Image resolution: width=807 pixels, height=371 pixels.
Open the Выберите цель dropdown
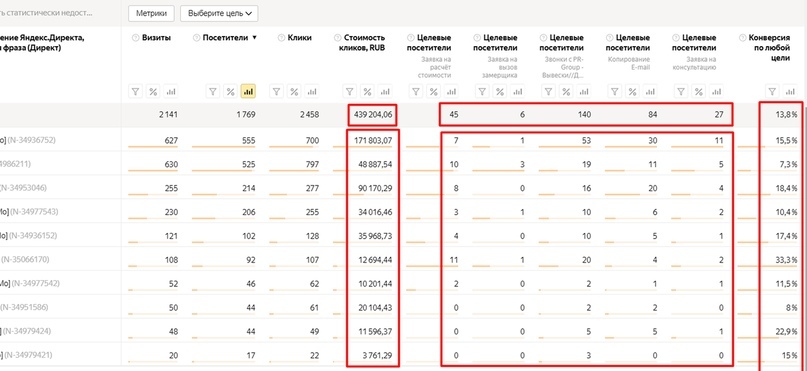[x=219, y=14]
